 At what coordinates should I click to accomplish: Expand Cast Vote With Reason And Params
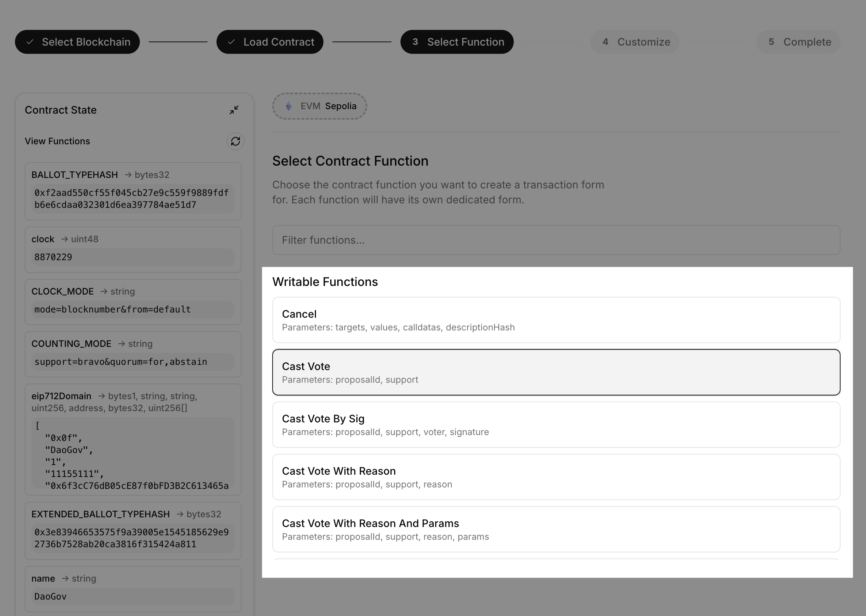[556, 529]
